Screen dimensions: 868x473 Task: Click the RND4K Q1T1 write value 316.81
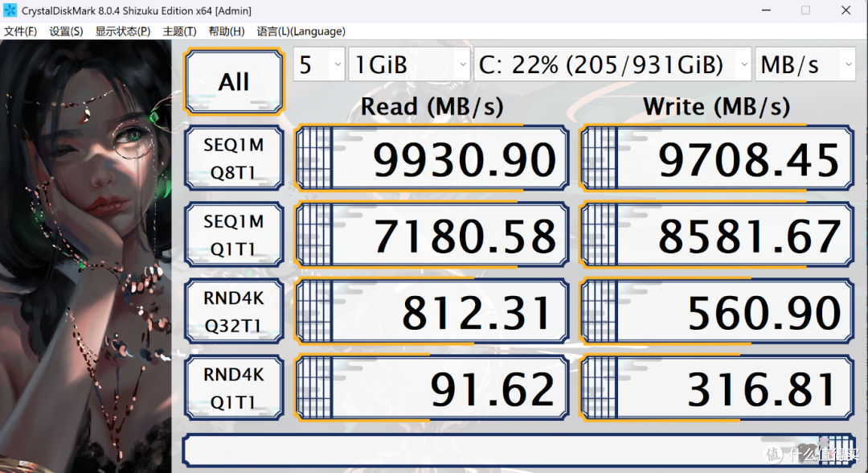(x=716, y=388)
